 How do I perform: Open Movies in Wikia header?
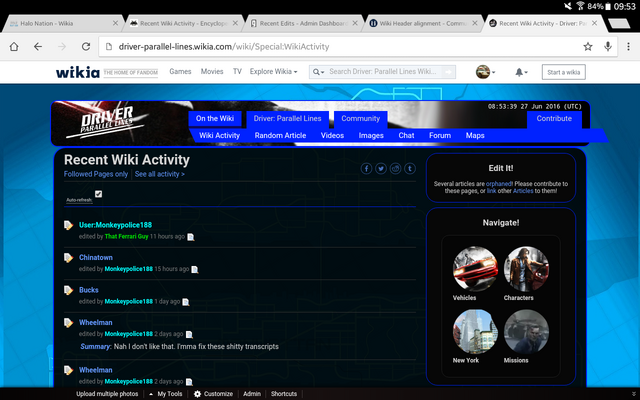click(212, 71)
